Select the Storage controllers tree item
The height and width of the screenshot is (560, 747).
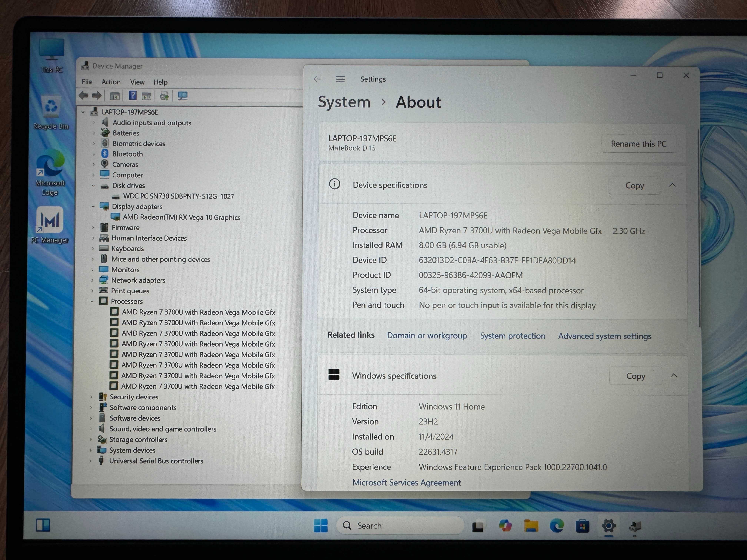pos(138,439)
